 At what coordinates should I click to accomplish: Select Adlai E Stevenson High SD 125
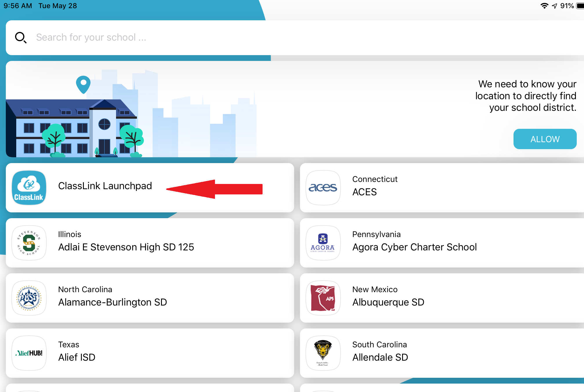click(150, 243)
